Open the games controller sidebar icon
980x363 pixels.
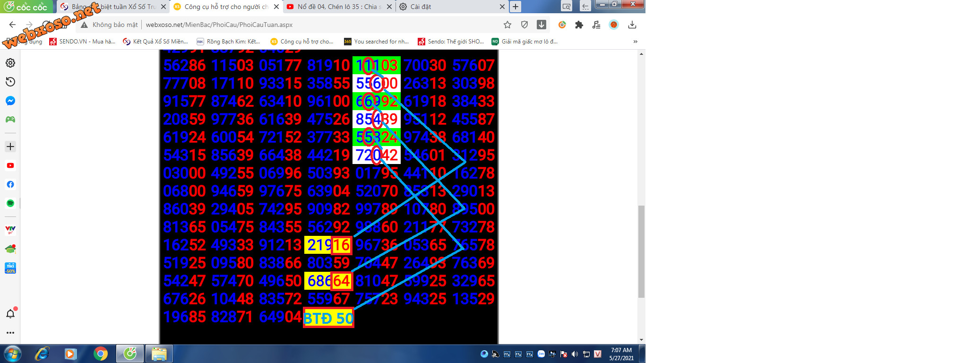10,120
